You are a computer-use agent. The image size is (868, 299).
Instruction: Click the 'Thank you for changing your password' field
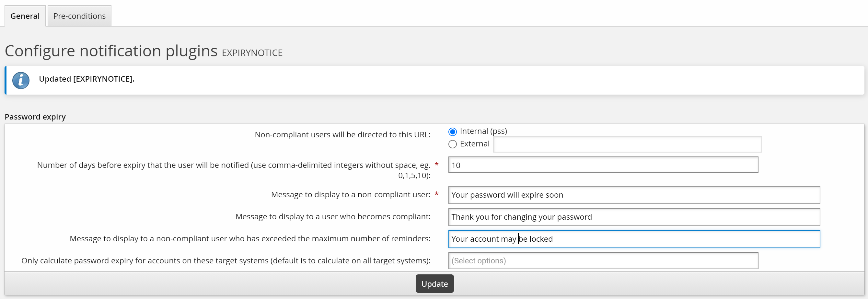633,217
